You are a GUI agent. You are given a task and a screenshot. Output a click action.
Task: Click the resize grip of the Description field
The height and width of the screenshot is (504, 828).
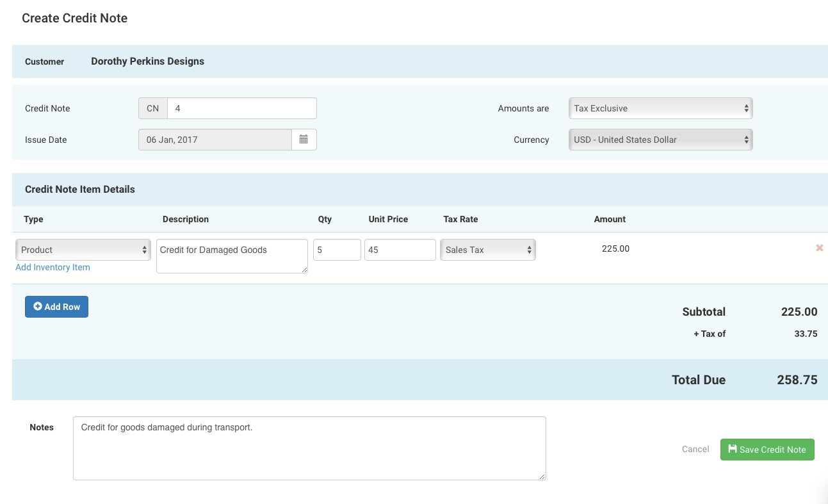[x=305, y=270]
